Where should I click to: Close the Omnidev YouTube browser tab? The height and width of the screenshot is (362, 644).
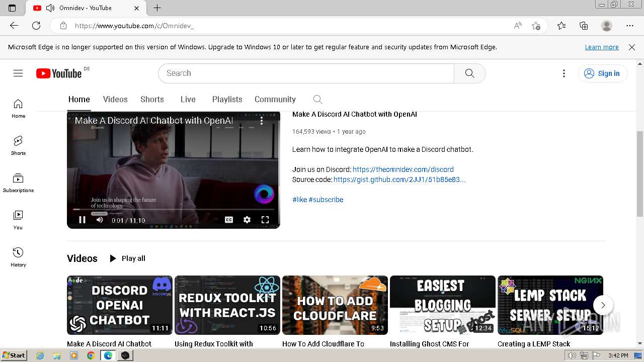[x=137, y=8]
